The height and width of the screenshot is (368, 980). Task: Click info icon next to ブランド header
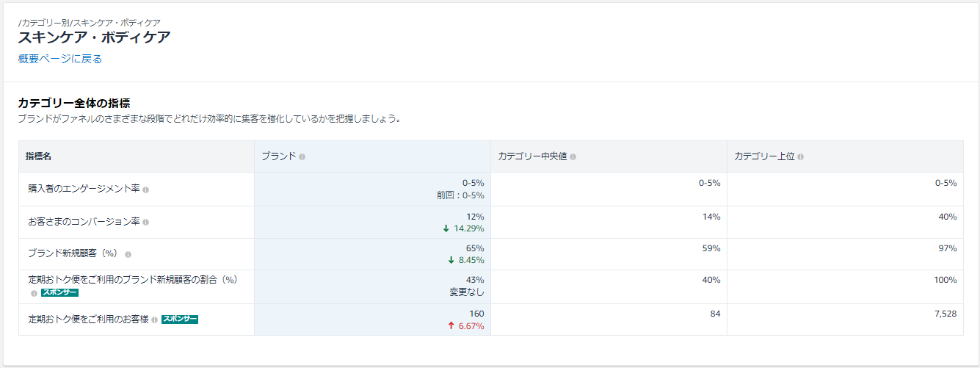302,156
